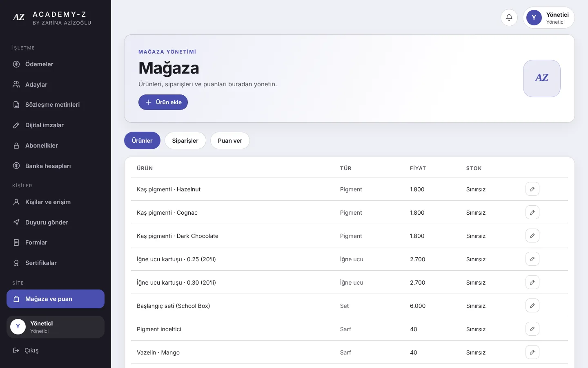This screenshot has height=368, width=588.
Task: Open Sertifikalar page
Action: pyautogui.click(x=56, y=263)
